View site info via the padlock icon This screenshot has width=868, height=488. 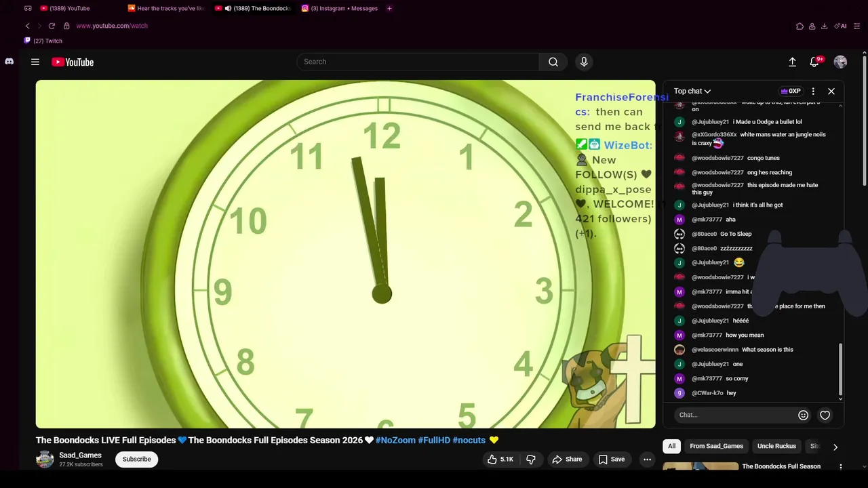66,26
